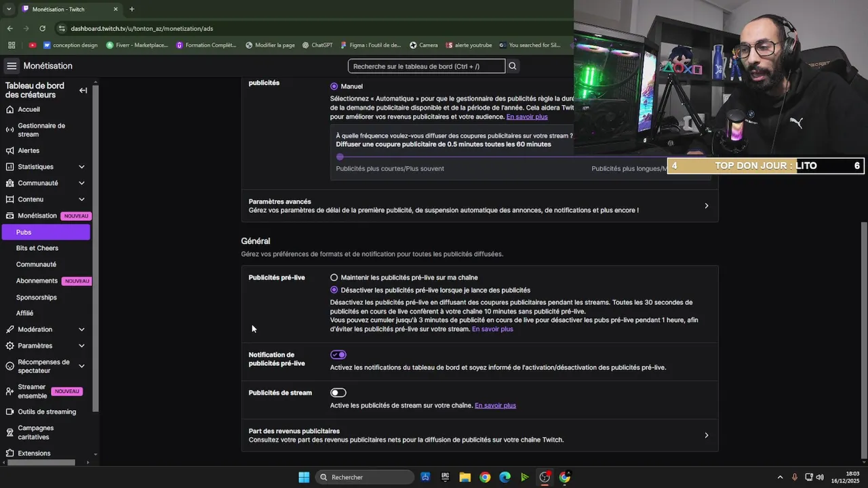Click En savoir plus after pré-live description
This screenshot has width=868, height=488.
(492, 329)
